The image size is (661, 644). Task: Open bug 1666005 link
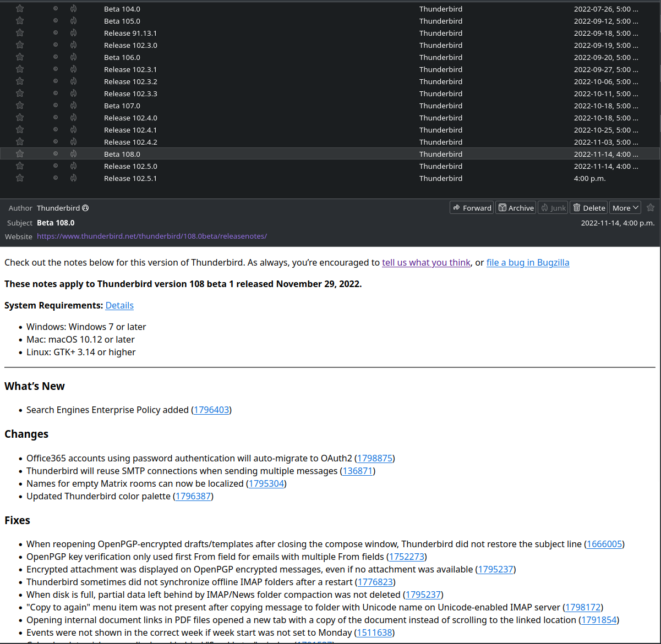pos(604,544)
